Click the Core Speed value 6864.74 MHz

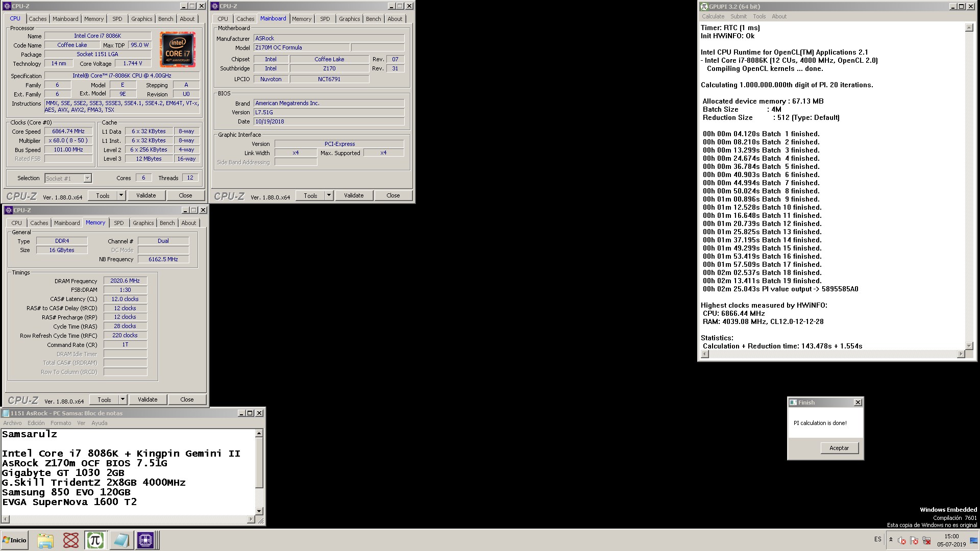pyautogui.click(x=68, y=131)
